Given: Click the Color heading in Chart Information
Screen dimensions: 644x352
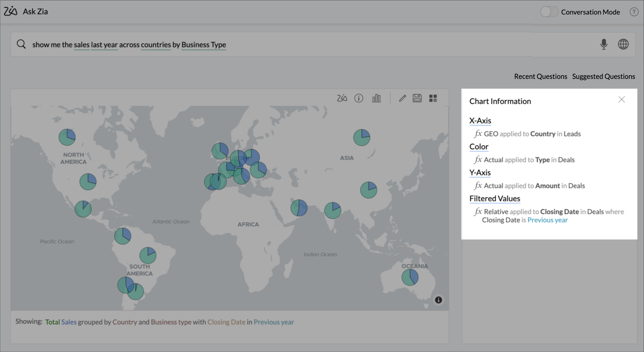Looking at the screenshot, I should pos(479,147).
